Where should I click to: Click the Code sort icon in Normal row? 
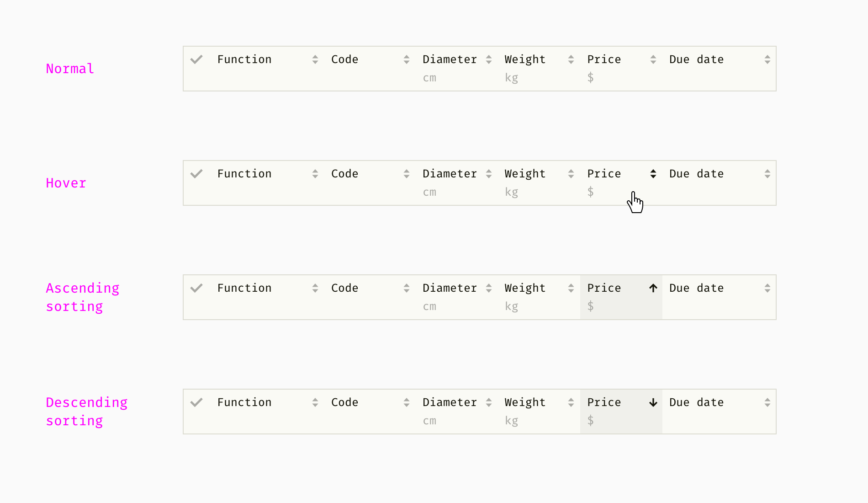407,59
